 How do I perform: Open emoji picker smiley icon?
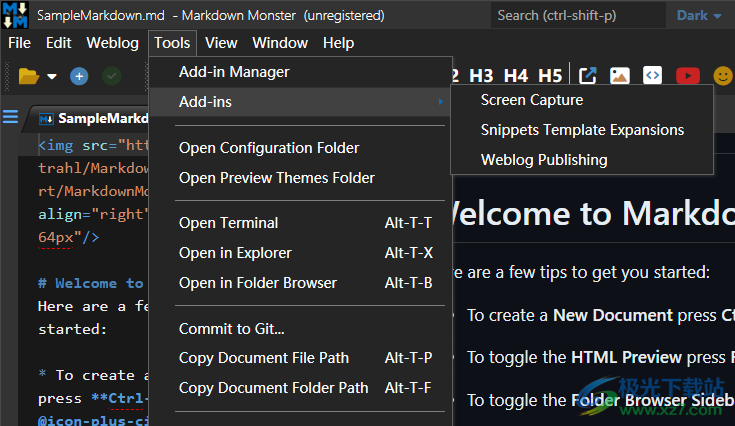coord(722,75)
